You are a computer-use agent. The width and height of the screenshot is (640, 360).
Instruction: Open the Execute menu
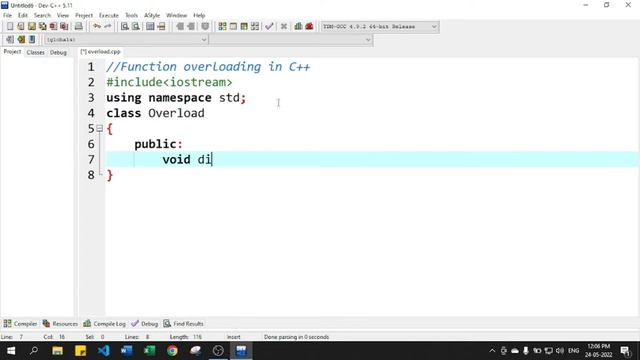click(x=109, y=16)
